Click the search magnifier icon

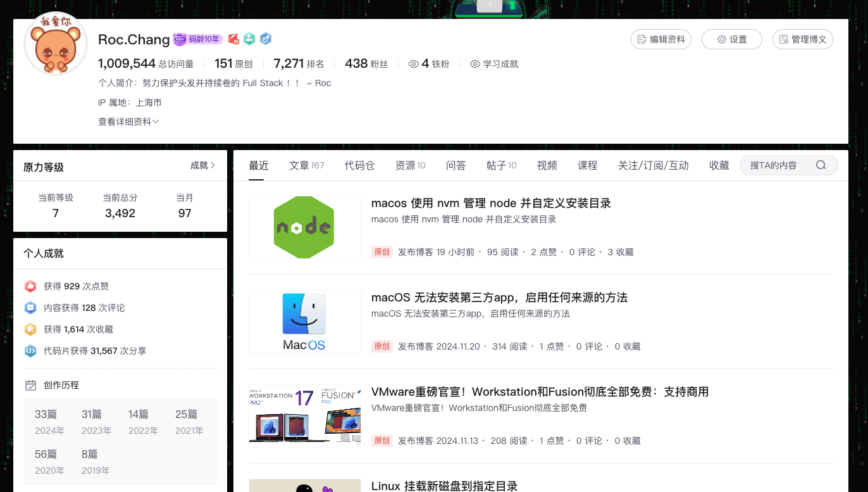tap(821, 165)
